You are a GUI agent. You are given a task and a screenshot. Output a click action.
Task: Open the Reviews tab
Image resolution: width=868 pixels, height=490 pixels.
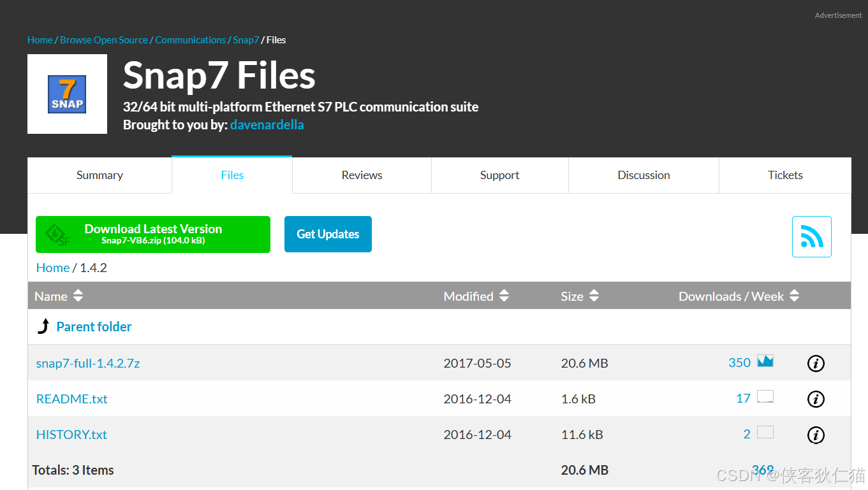click(362, 175)
